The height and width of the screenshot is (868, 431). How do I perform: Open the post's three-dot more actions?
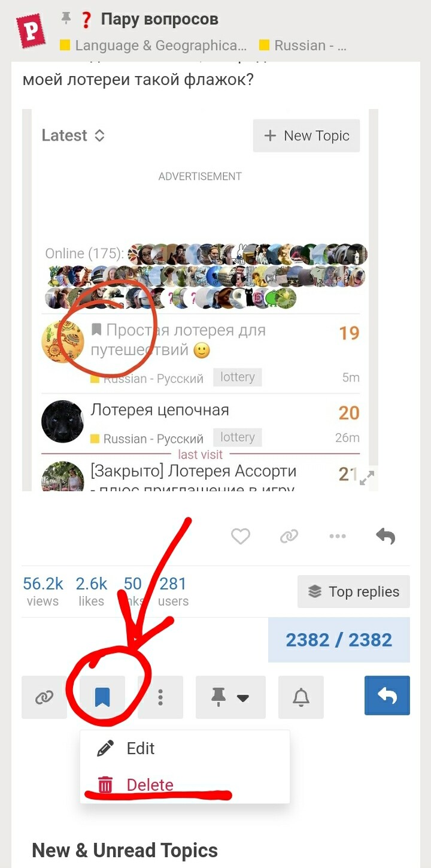(338, 536)
